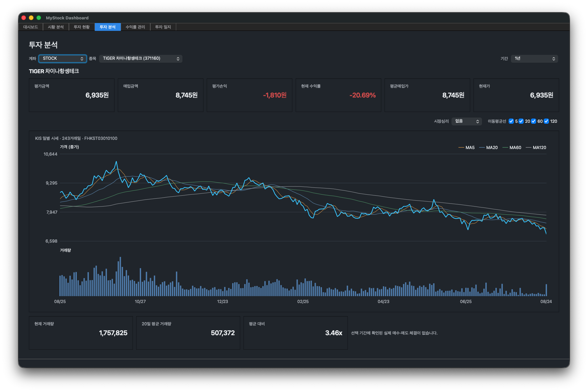Change the 기간 1년 dropdown
This screenshot has height=392, width=588.
click(535, 58)
